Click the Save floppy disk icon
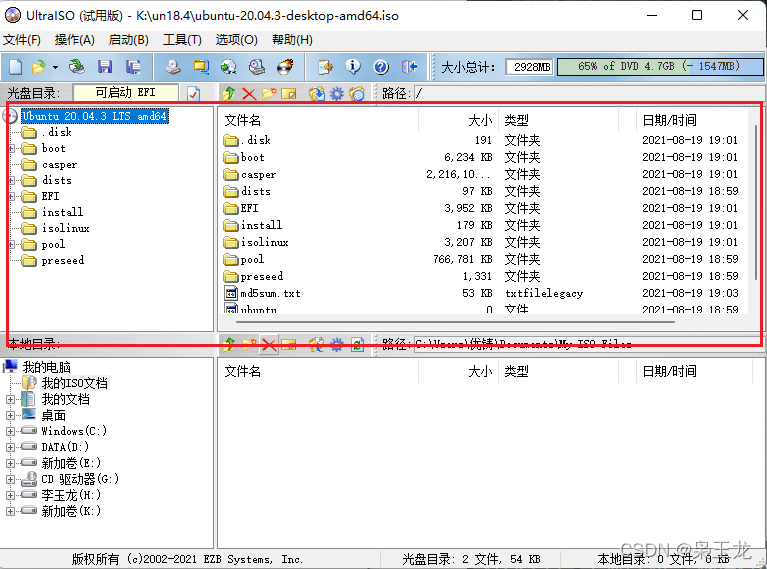This screenshot has height=569, width=767. (x=105, y=67)
